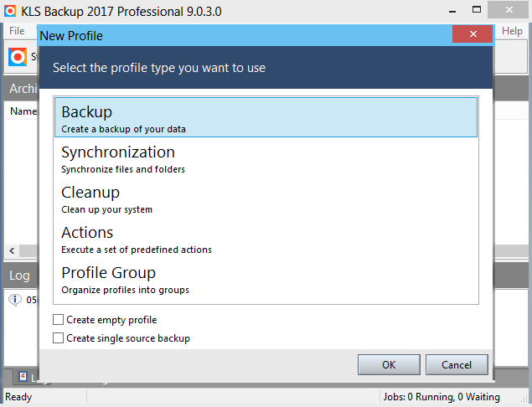Select the Profile Group option
The height and width of the screenshot is (407, 532).
tap(266, 280)
